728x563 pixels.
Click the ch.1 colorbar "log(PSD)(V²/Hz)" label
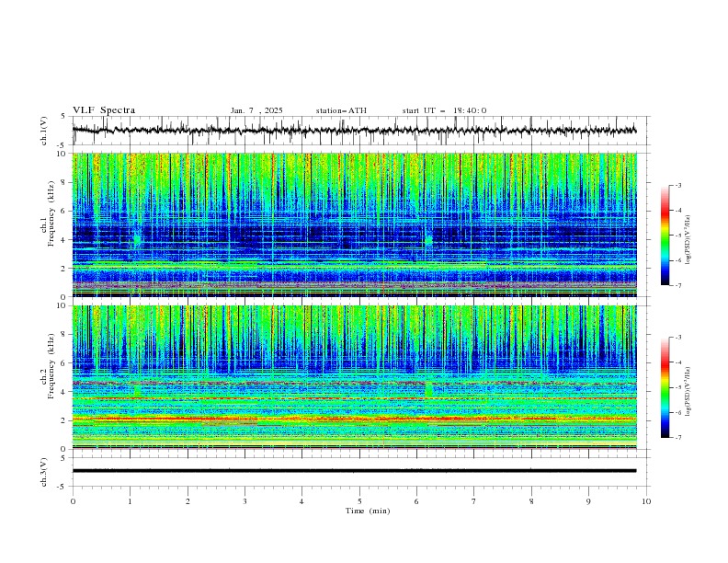click(x=688, y=240)
